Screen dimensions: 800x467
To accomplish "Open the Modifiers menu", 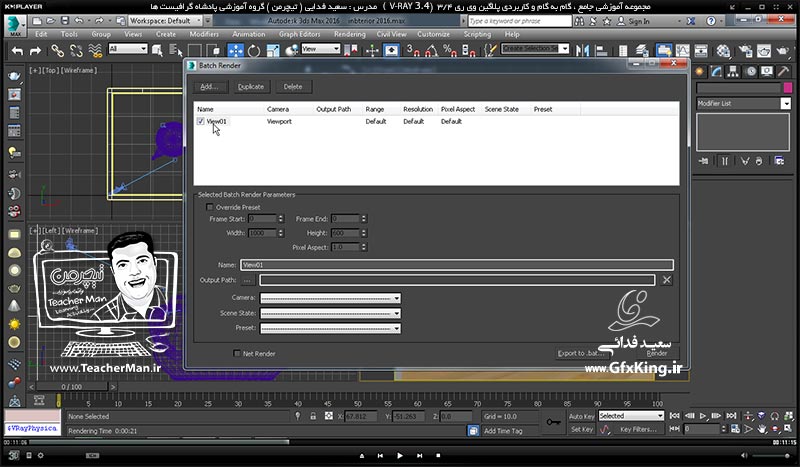I will click(x=204, y=34).
